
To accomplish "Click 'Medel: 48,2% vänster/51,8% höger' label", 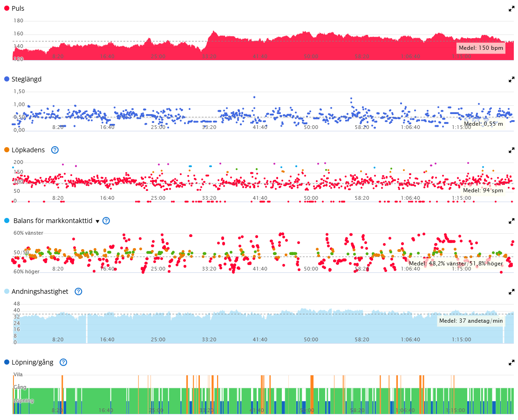I will tap(456, 264).
